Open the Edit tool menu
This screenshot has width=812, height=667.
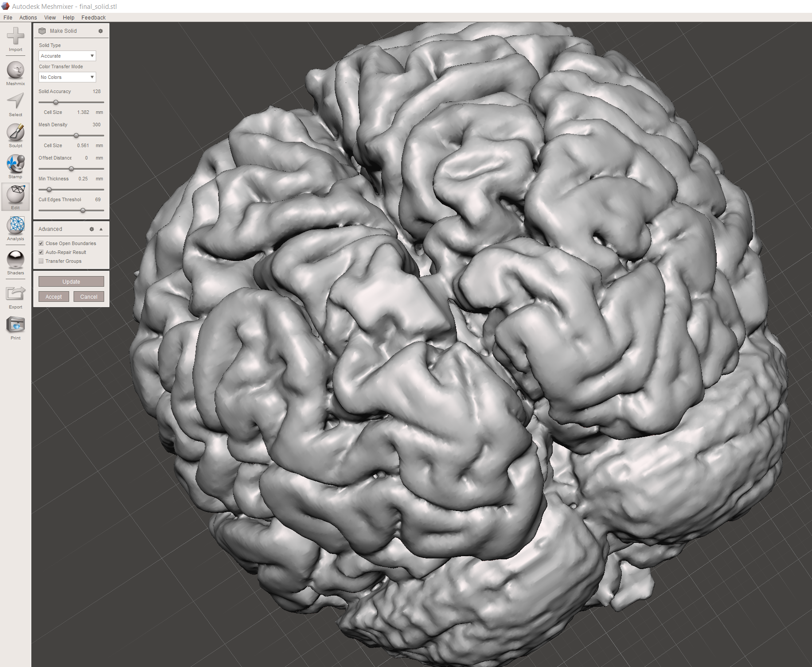pyautogui.click(x=16, y=197)
